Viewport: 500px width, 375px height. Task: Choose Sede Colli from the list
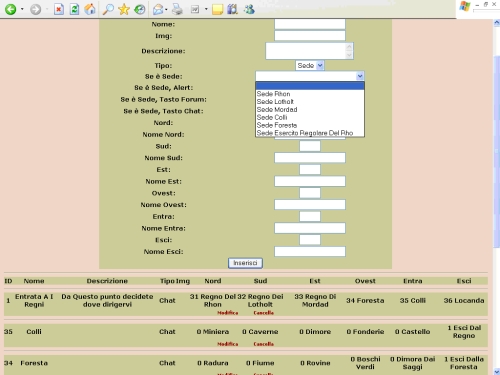(x=310, y=117)
